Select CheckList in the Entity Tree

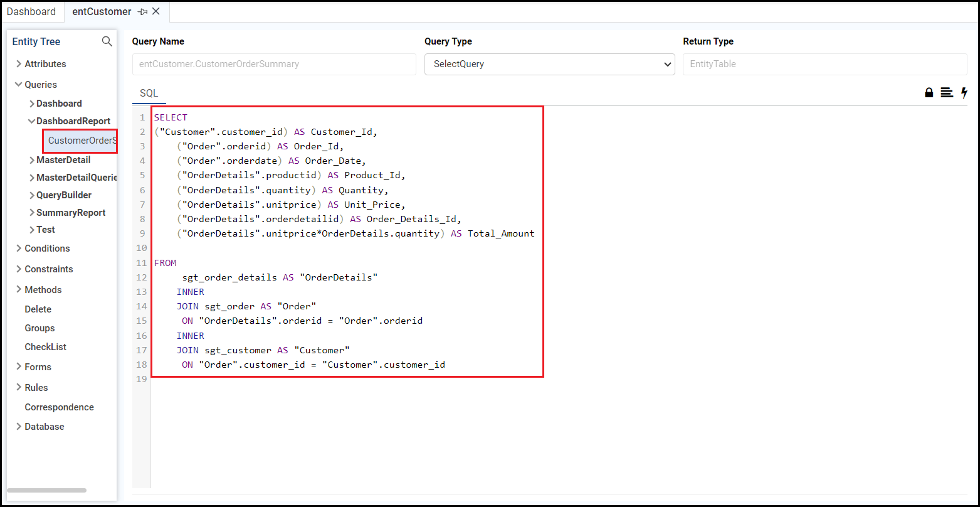[45, 347]
